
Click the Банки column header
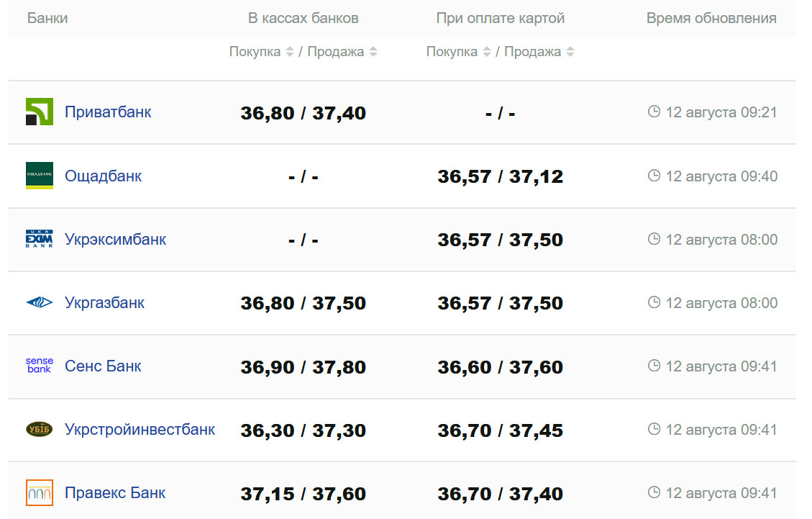47,18
